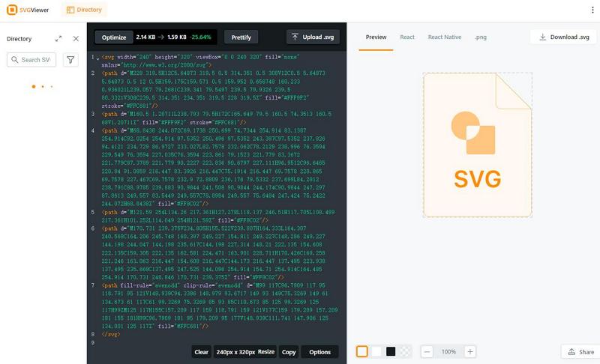Open the Directory button in header
The width and height of the screenshot is (600, 364).
pos(84,10)
